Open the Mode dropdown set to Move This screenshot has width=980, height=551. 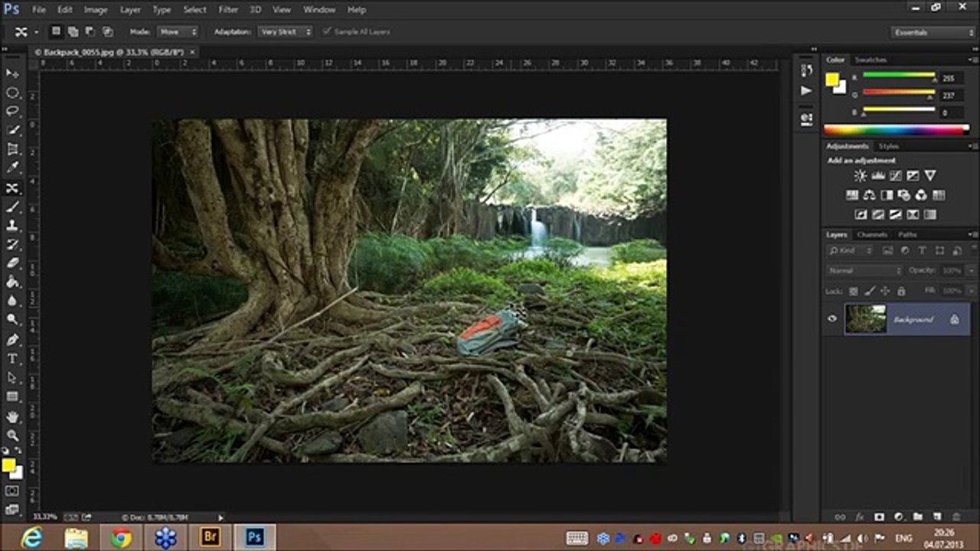[178, 31]
